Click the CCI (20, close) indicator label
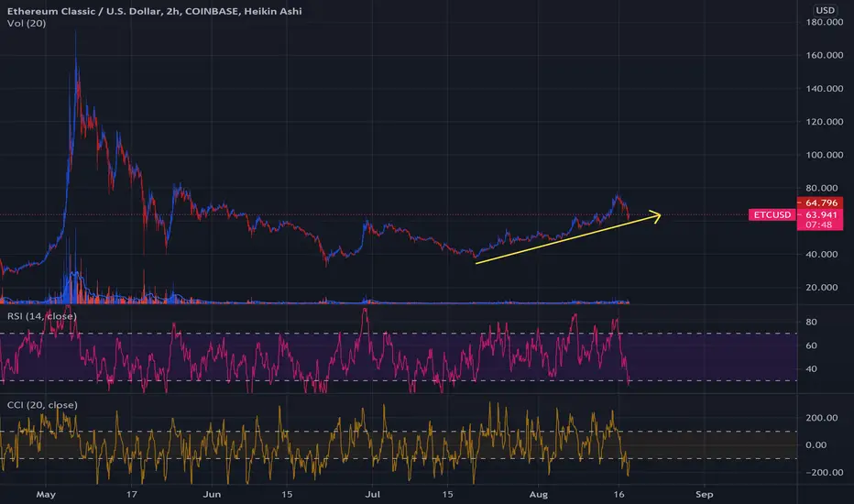 pos(42,405)
